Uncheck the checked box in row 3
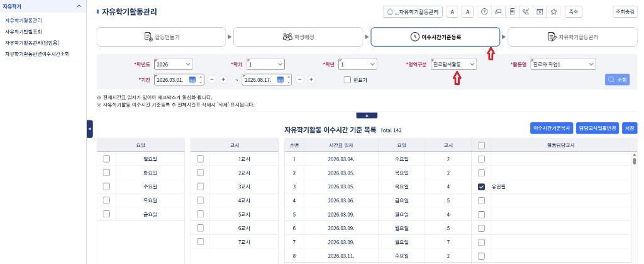Viewport: 644px width, 264px height. pyautogui.click(x=481, y=187)
